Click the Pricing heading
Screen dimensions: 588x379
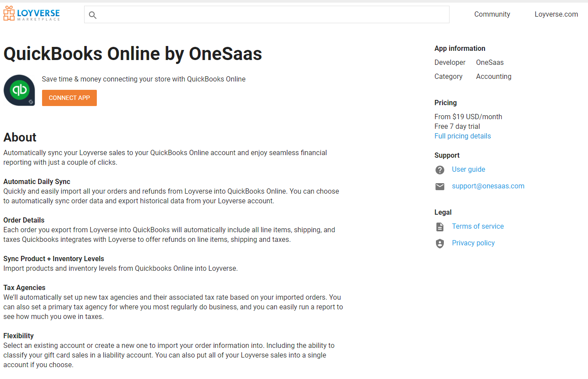[446, 103]
